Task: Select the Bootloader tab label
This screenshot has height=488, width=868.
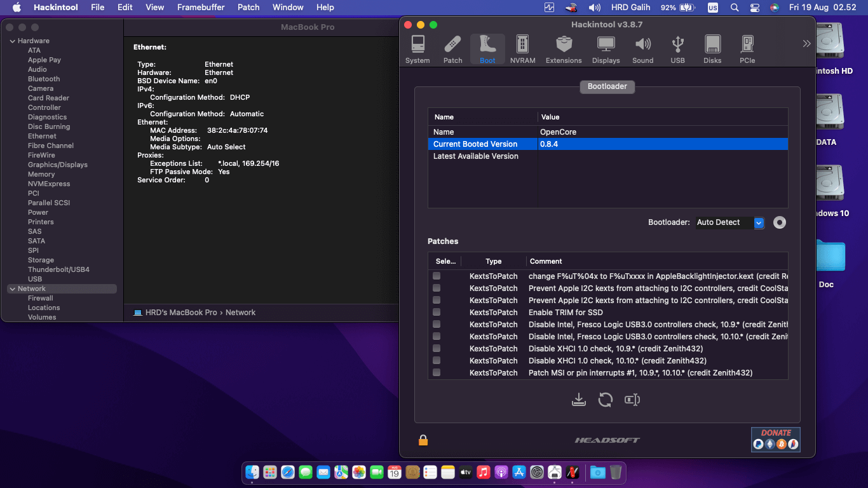Action: pos(607,86)
